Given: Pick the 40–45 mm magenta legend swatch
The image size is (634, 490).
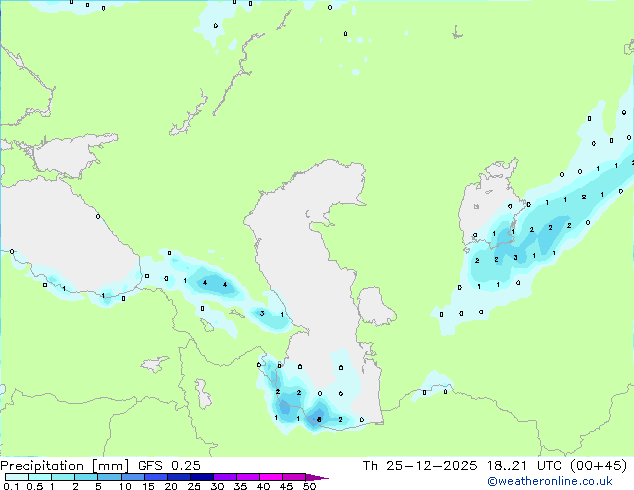Looking at the screenshot, I should tap(271, 477).
